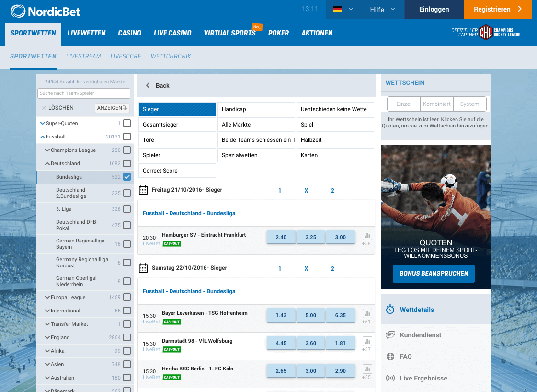
Task: Open Fussball - Deutschland - Bundesliga Friday link
Action: pos(189,213)
